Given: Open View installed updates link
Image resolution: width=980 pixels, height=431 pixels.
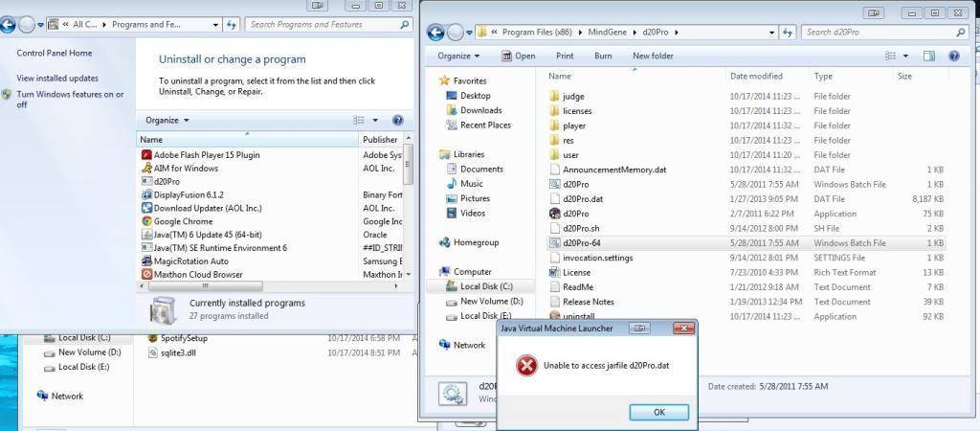Looking at the screenshot, I should point(57,79).
